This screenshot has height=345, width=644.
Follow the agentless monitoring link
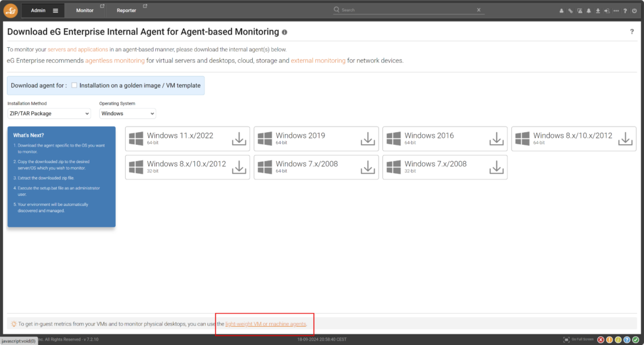pos(115,61)
